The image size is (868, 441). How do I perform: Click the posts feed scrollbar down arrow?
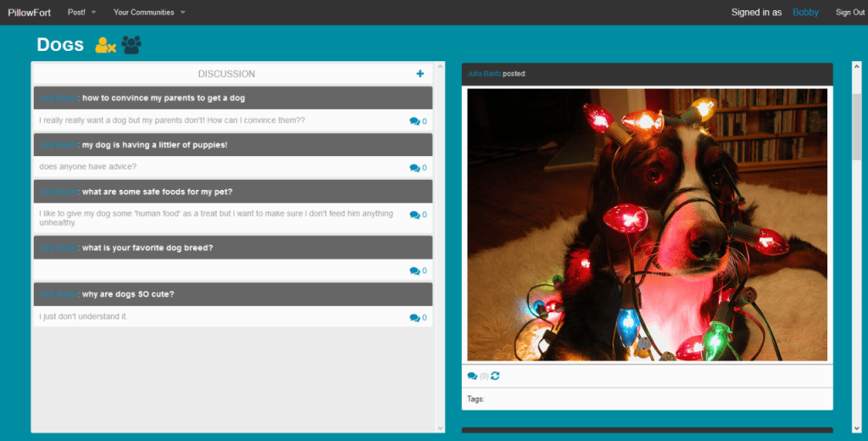pyautogui.click(x=856, y=427)
